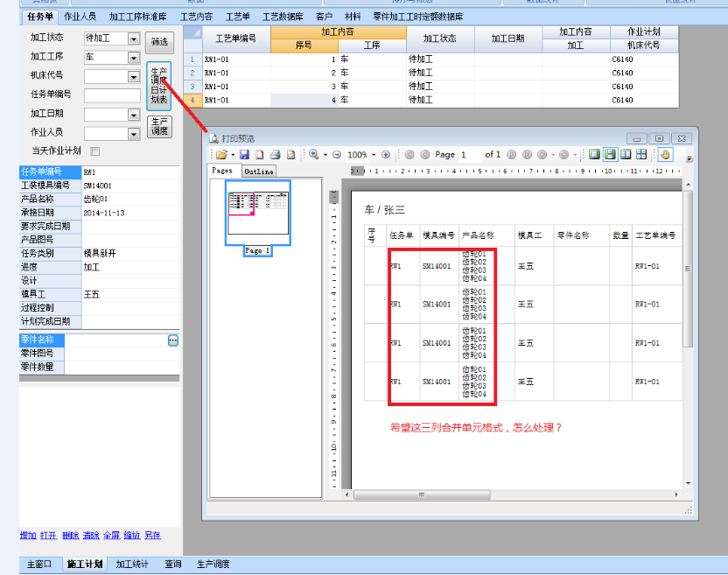Click the navigate back history icon
Viewport: 728px width, 575px height.
542,155
